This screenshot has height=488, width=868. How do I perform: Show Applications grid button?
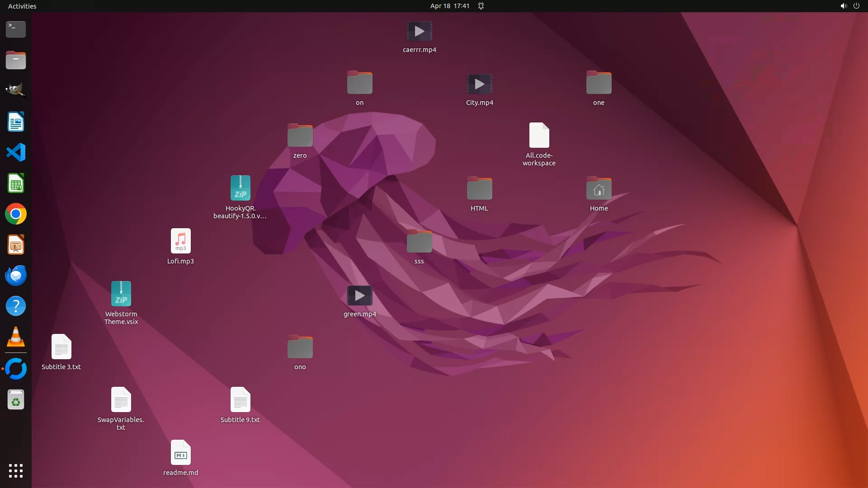[16, 471]
